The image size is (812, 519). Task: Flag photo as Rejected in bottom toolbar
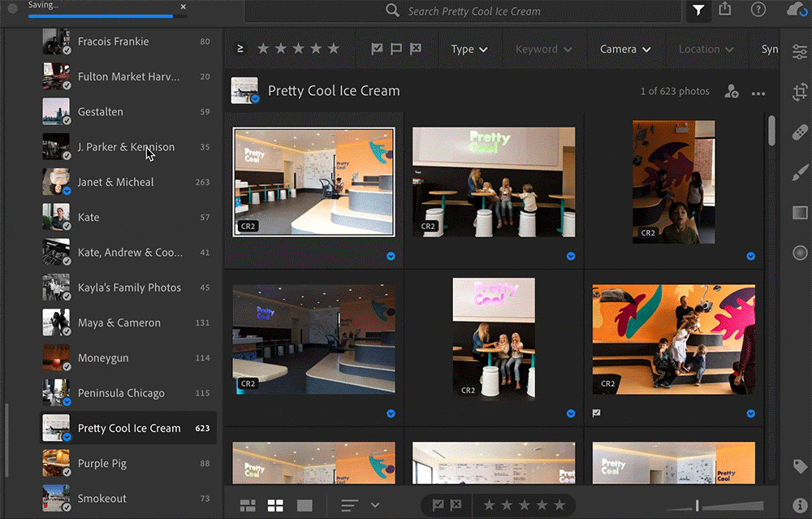click(456, 505)
